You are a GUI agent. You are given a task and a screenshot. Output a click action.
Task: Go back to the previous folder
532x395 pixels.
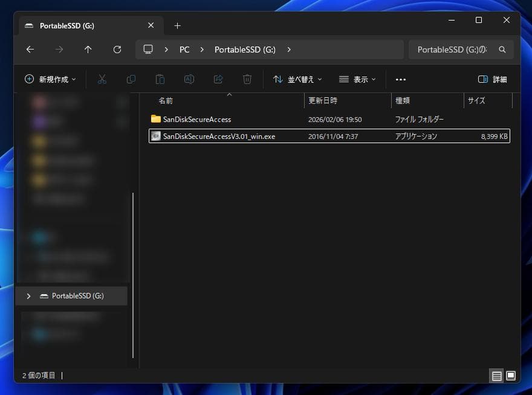click(x=30, y=50)
